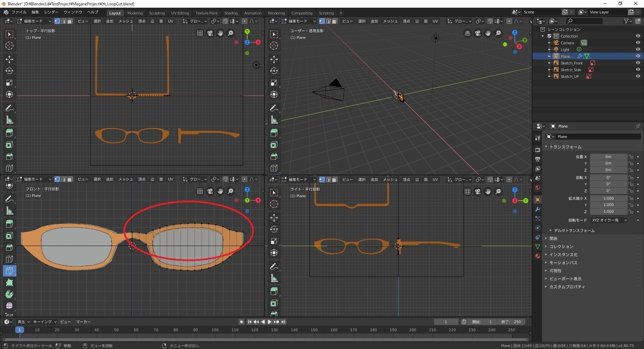Hide the Plane object in outliner
Screen dimensions: 644x349
pyautogui.click(x=638, y=56)
